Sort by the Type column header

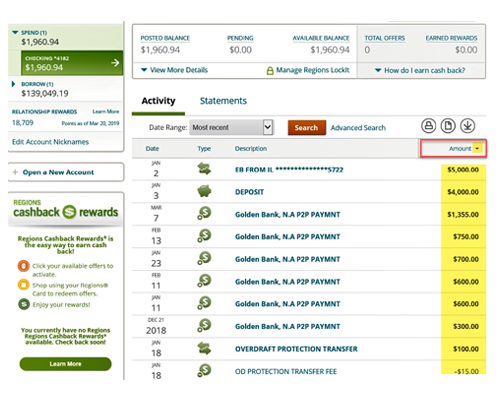204,148
